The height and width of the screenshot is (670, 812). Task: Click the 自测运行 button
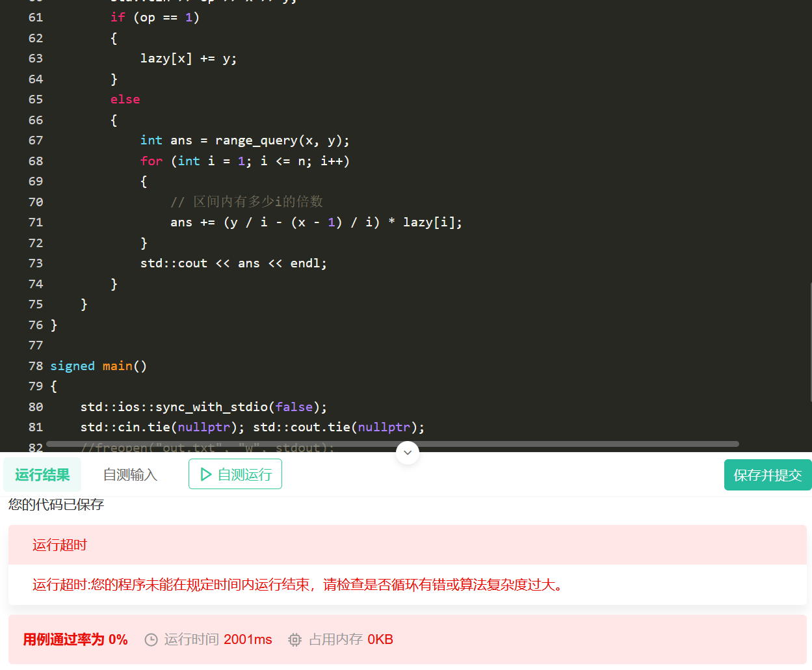(235, 474)
